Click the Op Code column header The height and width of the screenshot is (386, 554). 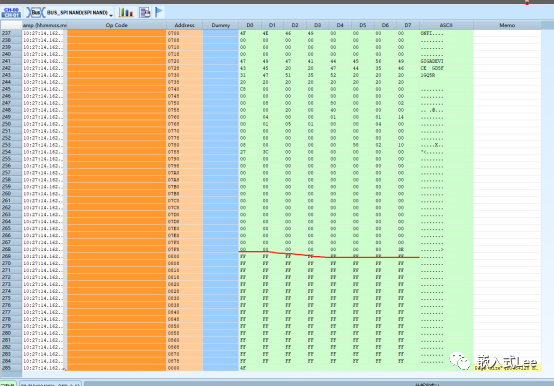click(117, 25)
